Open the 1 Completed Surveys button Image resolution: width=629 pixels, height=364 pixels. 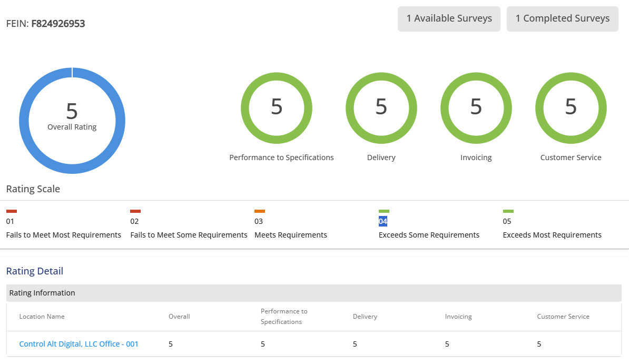pyautogui.click(x=562, y=18)
